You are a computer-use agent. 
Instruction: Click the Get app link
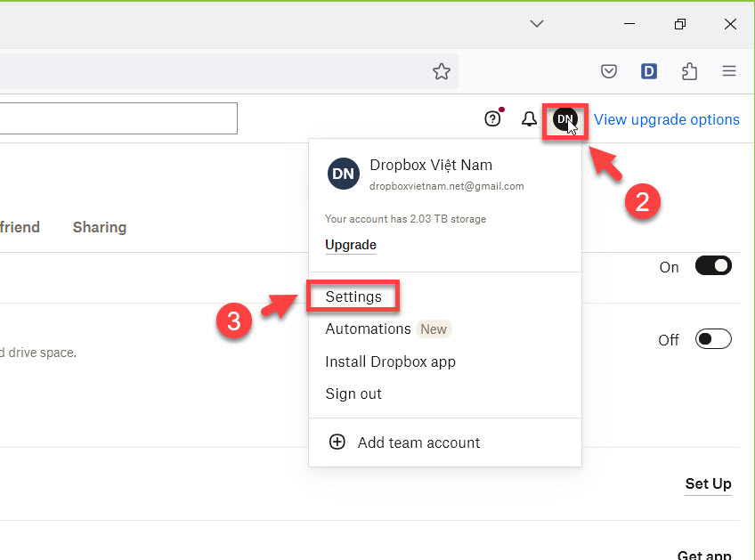pyautogui.click(x=704, y=556)
